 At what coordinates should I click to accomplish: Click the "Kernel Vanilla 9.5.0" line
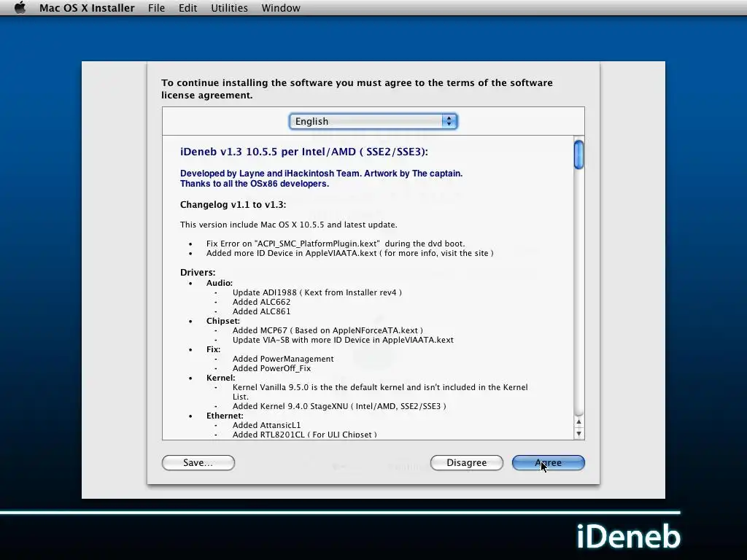(x=380, y=392)
